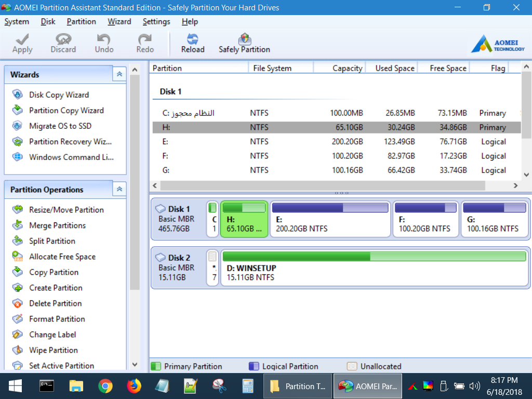
Task: Select the H: partition row in list
Action: pos(337,127)
